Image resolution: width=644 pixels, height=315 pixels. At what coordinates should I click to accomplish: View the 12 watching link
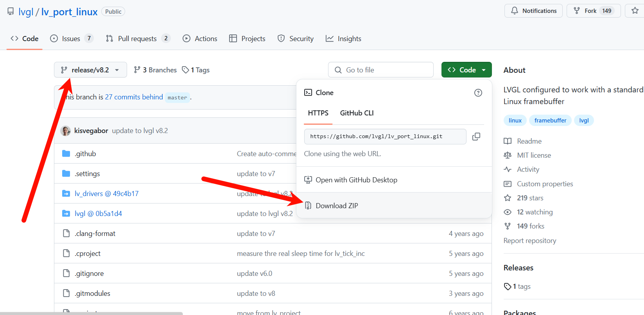click(x=535, y=212)
